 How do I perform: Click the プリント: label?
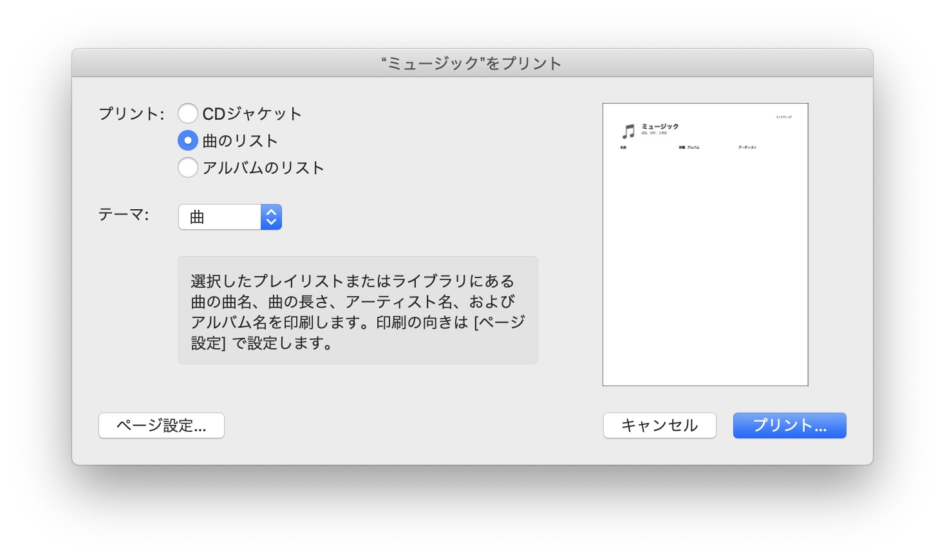click(x=131, y=114)
